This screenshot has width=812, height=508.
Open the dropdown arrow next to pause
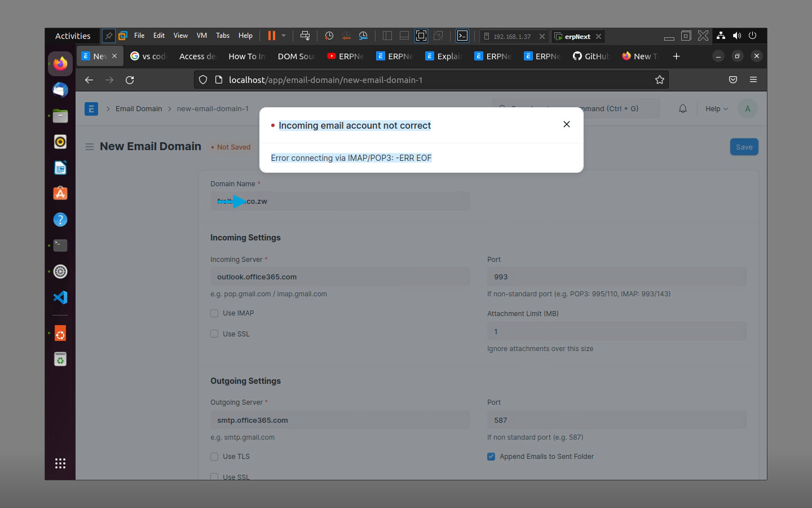coord(284,36)
